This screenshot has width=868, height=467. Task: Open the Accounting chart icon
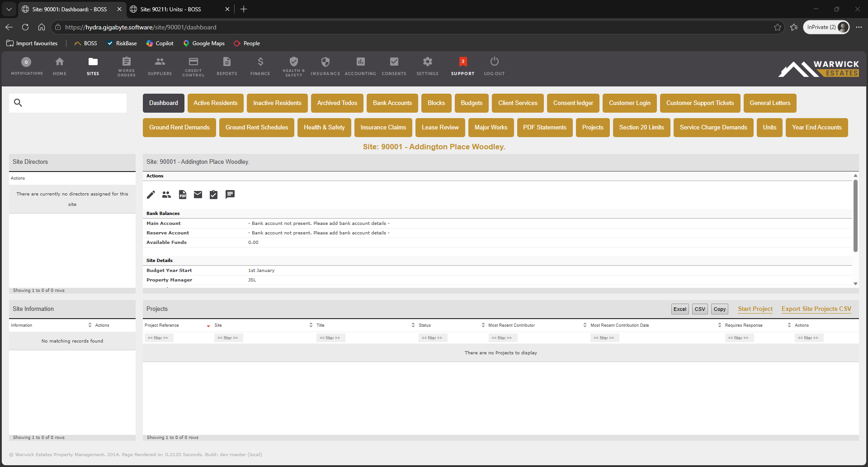pos(361,62)
